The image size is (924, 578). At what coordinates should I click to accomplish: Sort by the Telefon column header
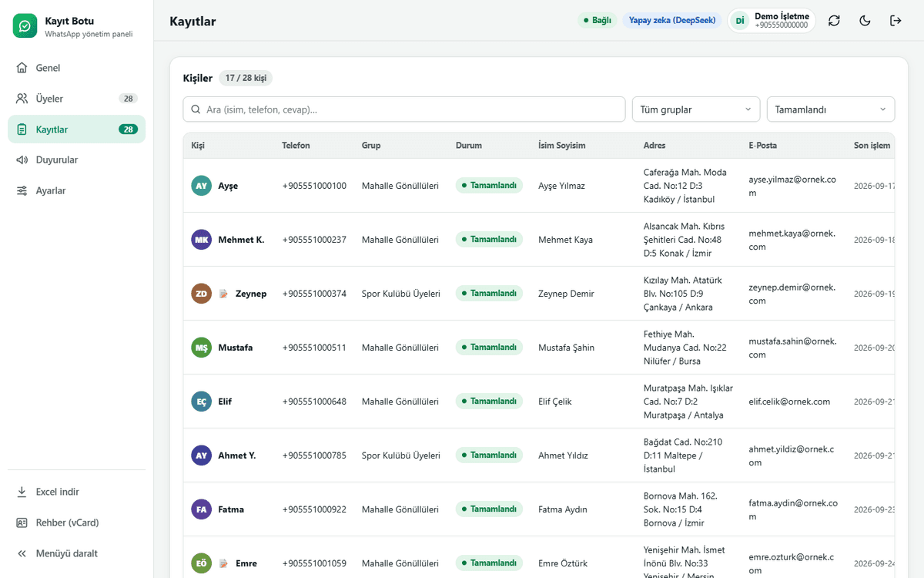click(x=296, y=145)
